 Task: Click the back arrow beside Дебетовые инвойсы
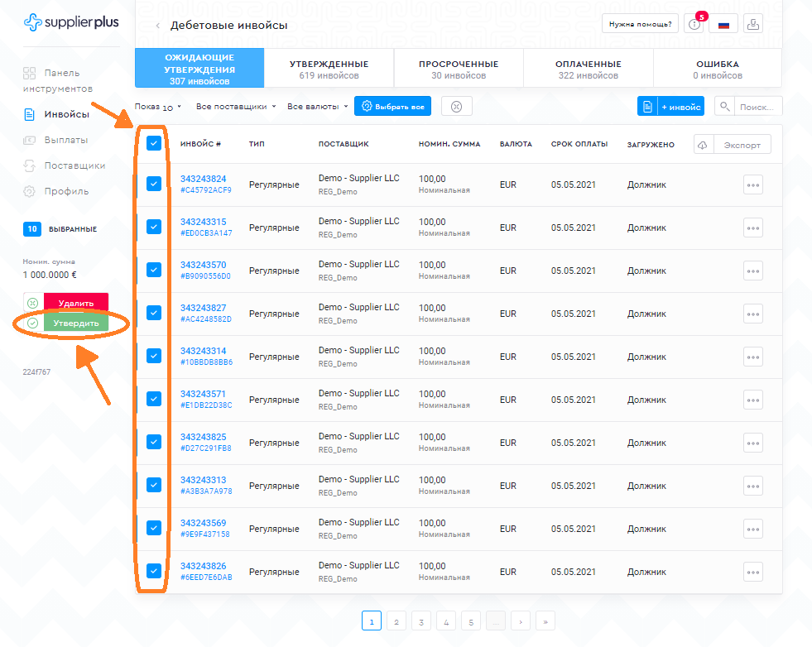coord(157,26)
